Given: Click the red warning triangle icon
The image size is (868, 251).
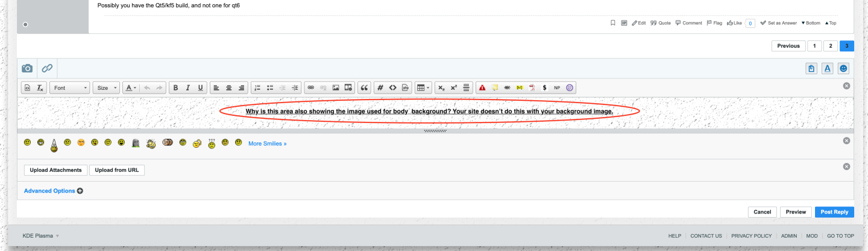Looking at the screenshot, I should pyautogui.click(x=482, y=87).
